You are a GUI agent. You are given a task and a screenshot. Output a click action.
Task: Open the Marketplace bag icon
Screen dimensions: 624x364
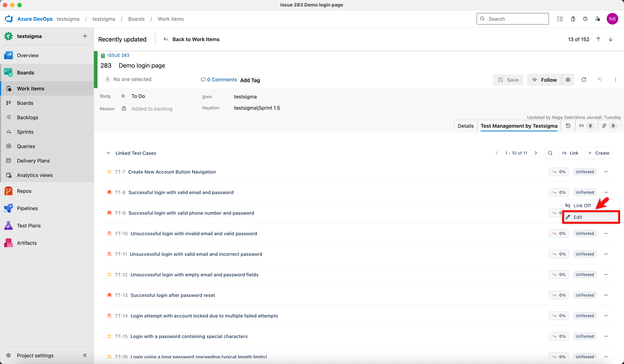(x=573, y=19)
